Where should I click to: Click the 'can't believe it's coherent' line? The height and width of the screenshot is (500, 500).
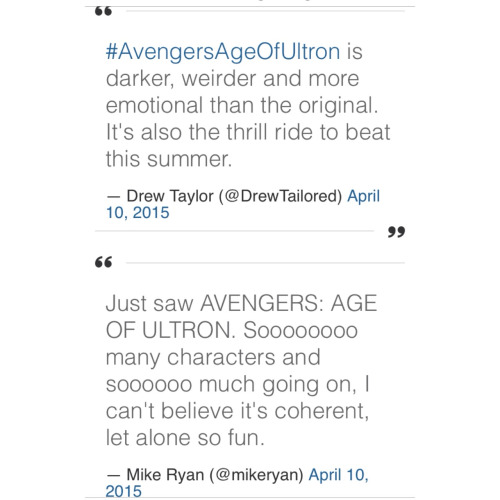coord(237,411)
